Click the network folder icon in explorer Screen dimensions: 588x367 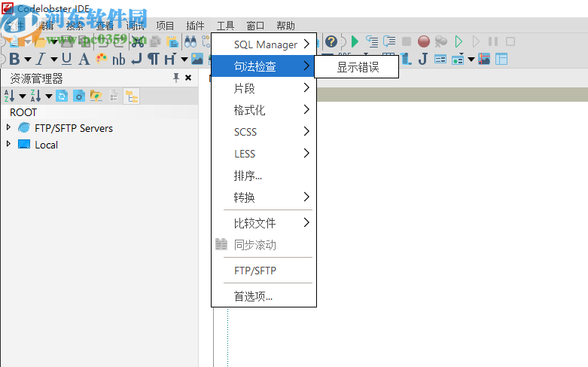96,96
